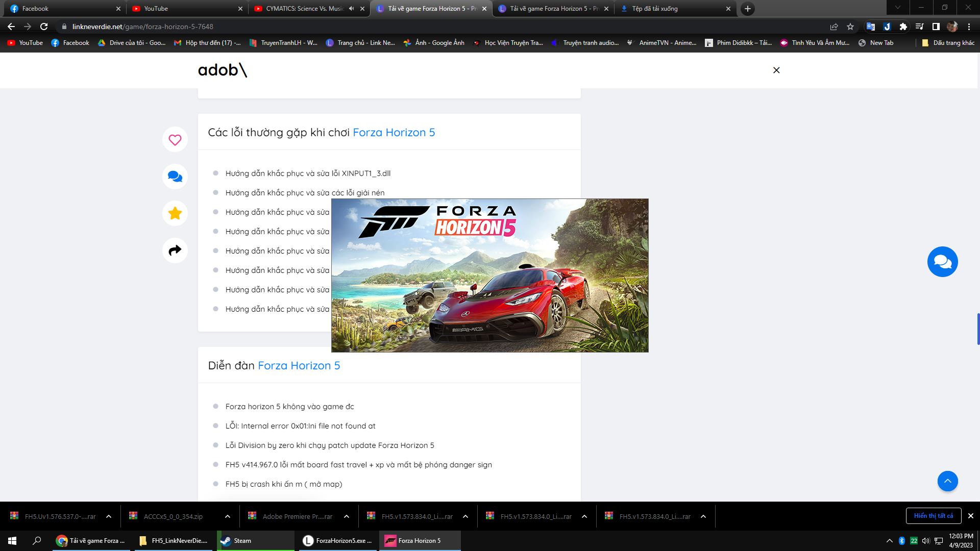Open the Forza Horizon 5 forum link
980x551 pixels.
click(298, 365)
